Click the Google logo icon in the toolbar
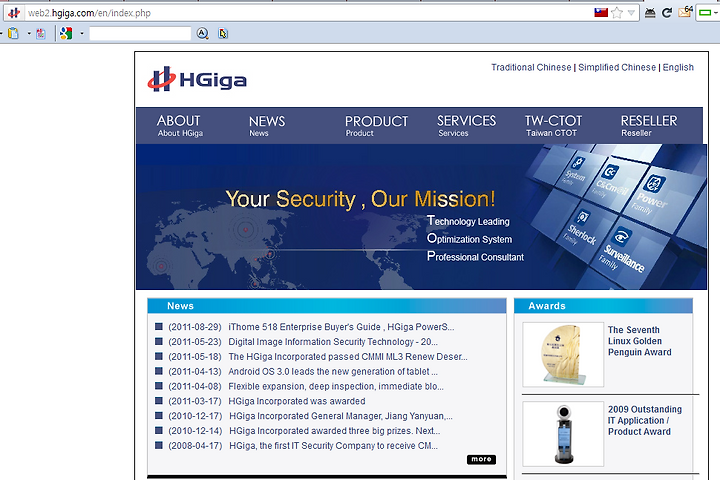Viewport: 720px width, 480px height. pyautogui.click(x=66, y=33)
